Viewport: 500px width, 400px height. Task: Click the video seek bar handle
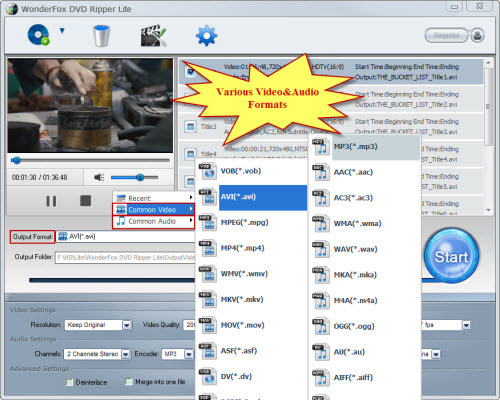click(16, 161)
